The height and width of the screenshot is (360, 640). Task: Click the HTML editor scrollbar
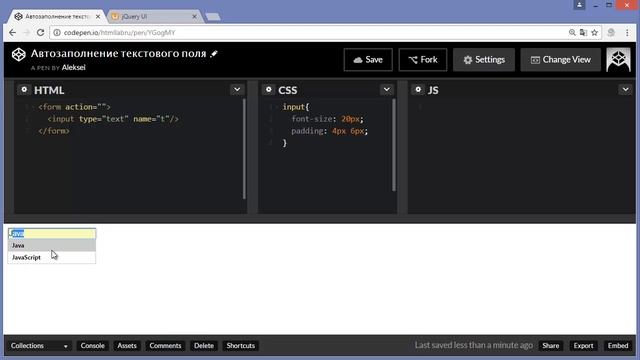[244, 149]
